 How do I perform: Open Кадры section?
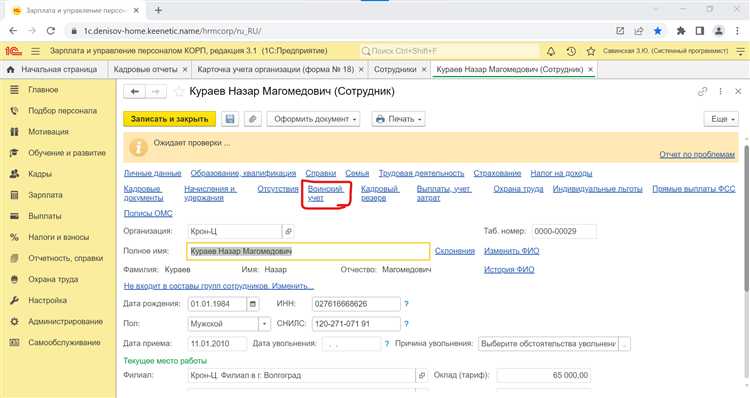40,174
